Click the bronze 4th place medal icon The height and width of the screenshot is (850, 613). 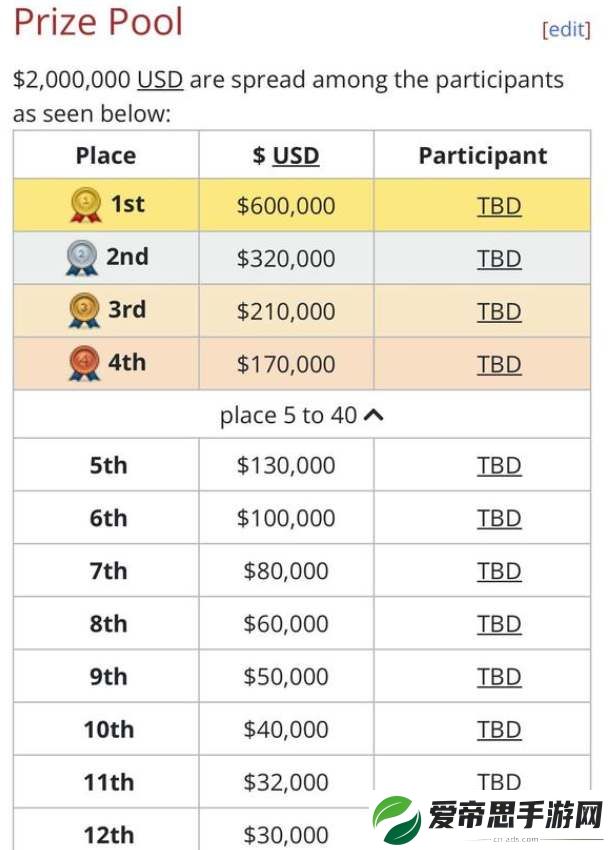(x=85, y=363)
